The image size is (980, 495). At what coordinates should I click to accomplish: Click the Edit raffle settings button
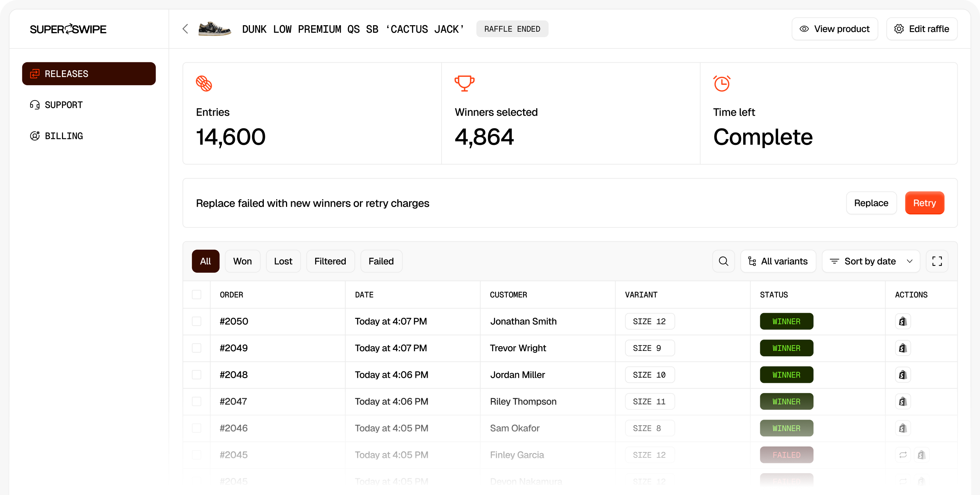(921, 29)
